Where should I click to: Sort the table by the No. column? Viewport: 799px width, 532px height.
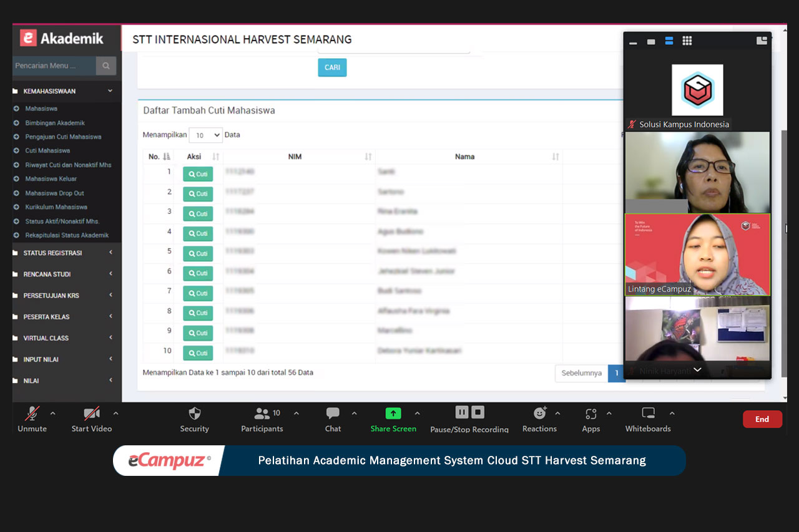[159, 157]
